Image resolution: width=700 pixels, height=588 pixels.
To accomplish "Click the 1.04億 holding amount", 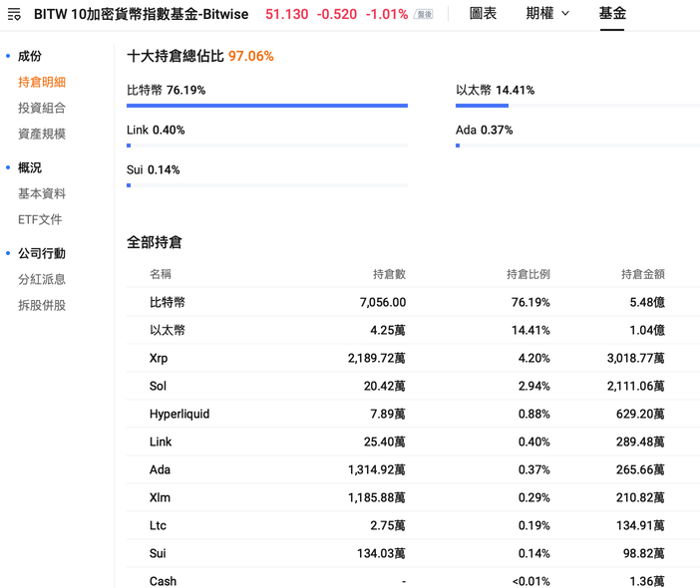I will tap(647, 330).
